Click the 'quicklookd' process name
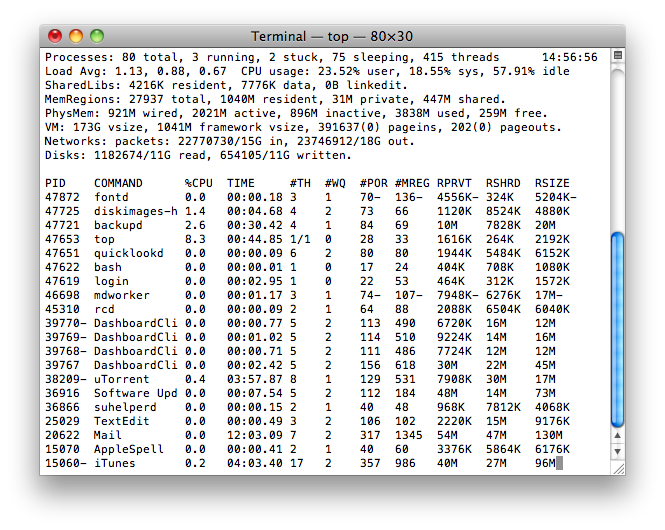The width and height of the screenshot is (665, 530). (129, 253)
